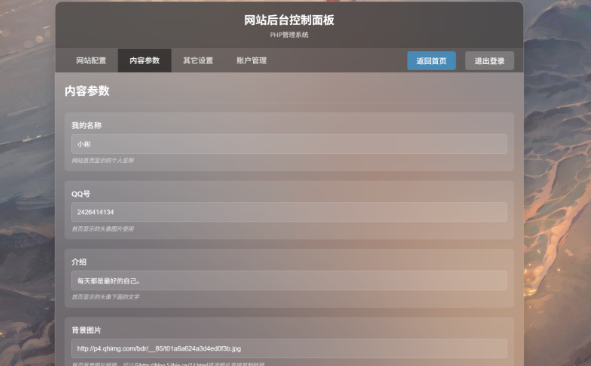Click the hint text 网站首页显示的个人名称
Viewport: 591px width, 366px height.
pos(103,161)
